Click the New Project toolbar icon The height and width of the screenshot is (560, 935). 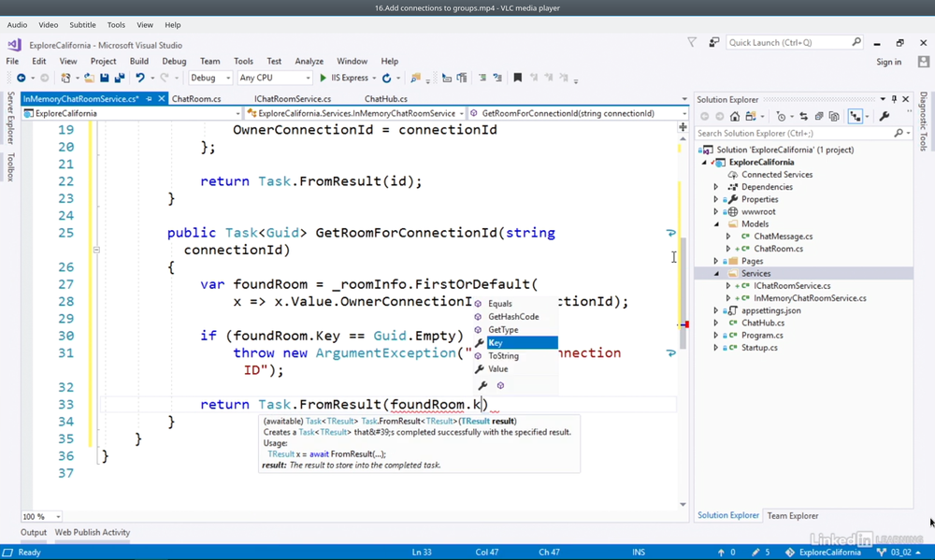(65, 79)
